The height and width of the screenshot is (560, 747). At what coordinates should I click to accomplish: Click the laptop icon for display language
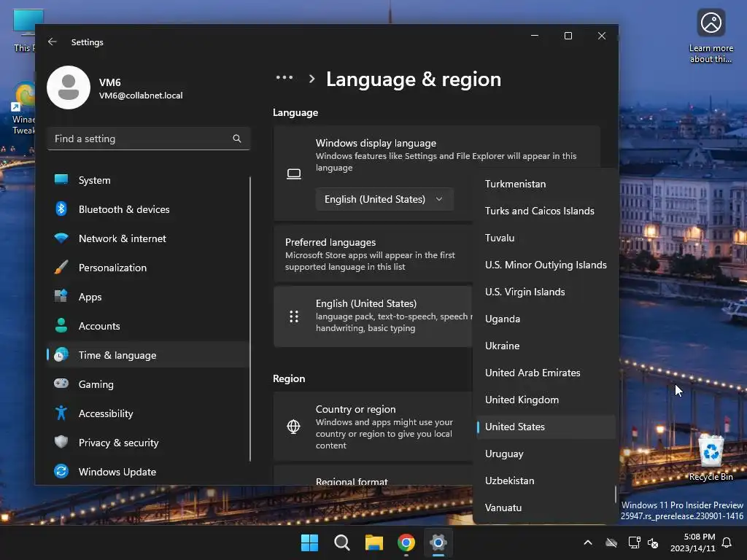pyautogui.click(x=294, y=174)
